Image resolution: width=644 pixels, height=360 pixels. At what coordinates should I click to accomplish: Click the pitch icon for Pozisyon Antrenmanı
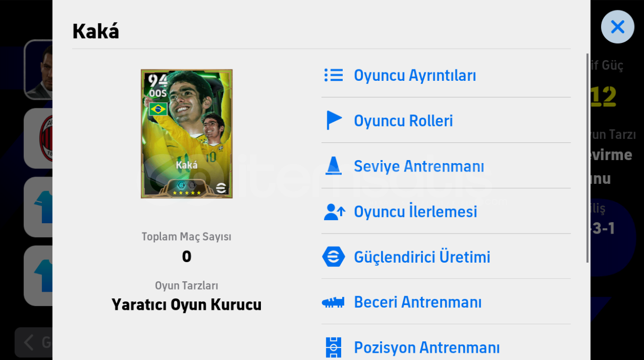point(333,347)
